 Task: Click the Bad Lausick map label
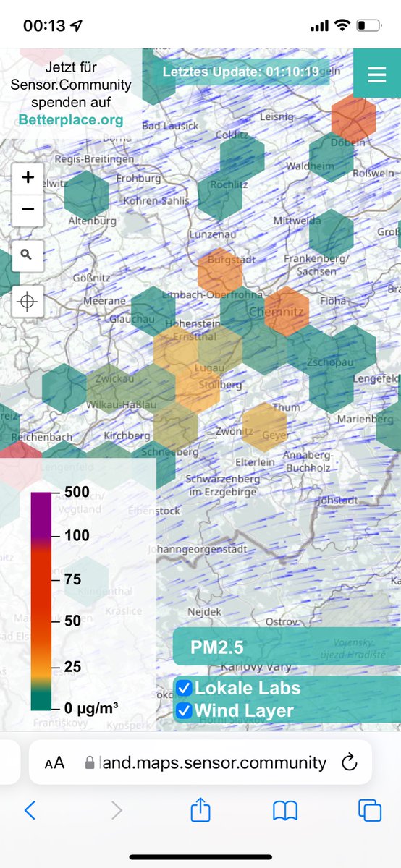[x=170, y=126]
